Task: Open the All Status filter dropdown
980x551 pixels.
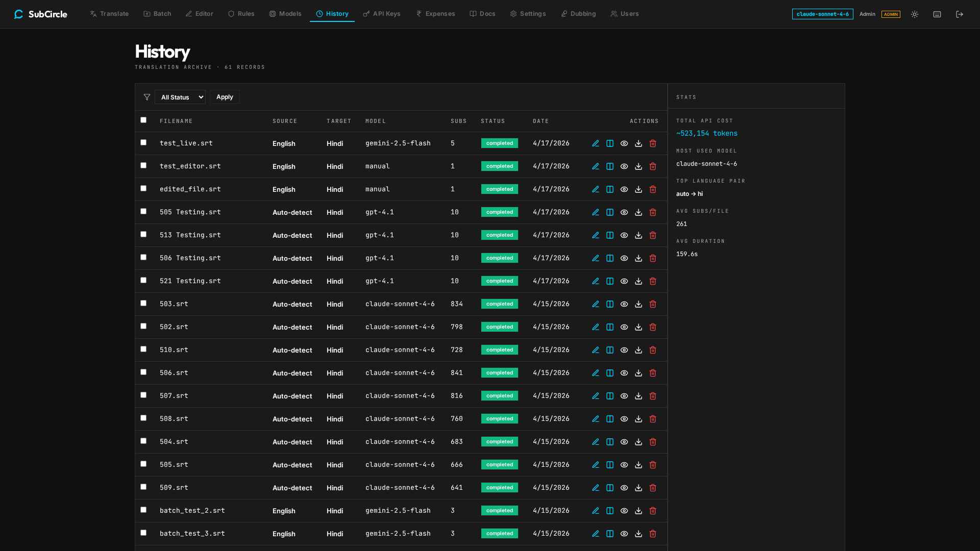Action: tap(180, 97)
